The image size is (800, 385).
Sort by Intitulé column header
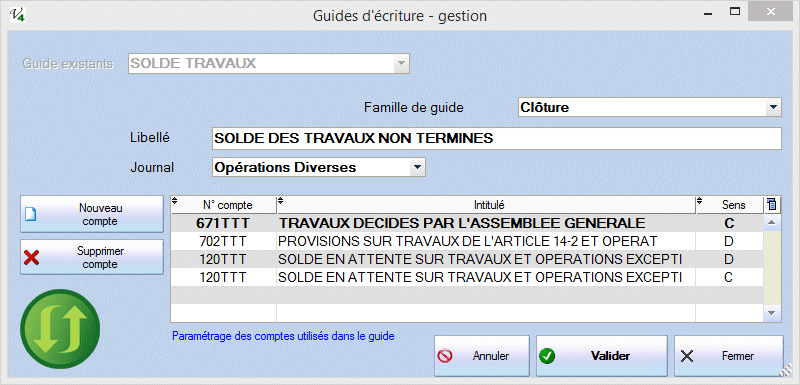pyautogui.click(x=486, y=205)
